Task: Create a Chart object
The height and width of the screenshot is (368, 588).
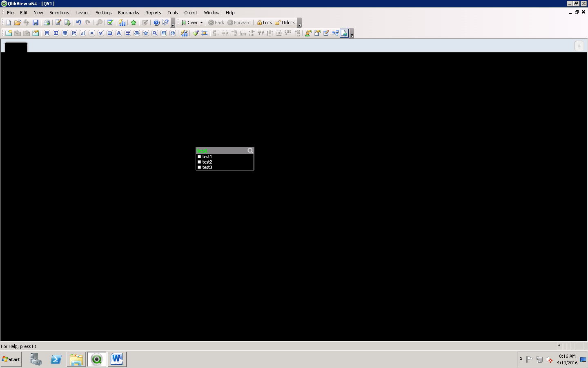Action: point(83,33)
